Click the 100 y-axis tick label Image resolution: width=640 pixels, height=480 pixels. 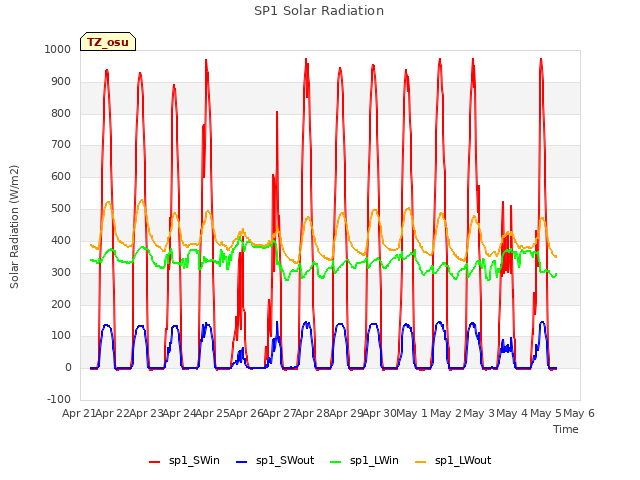click(x=61, y=336)
